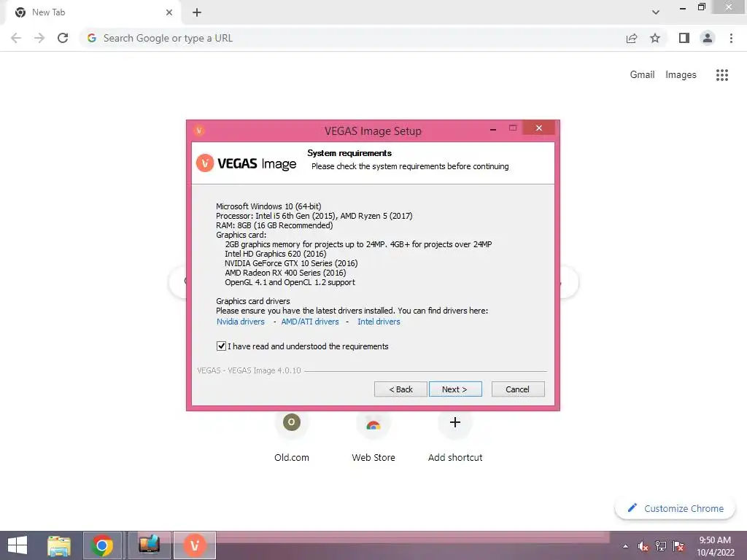Open the Google apps grid
This screenshot has height=560, width=747.
coord(722,75)
